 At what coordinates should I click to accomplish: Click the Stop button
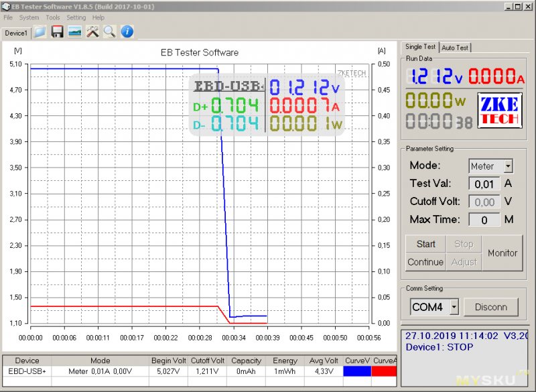coord(464,244)
